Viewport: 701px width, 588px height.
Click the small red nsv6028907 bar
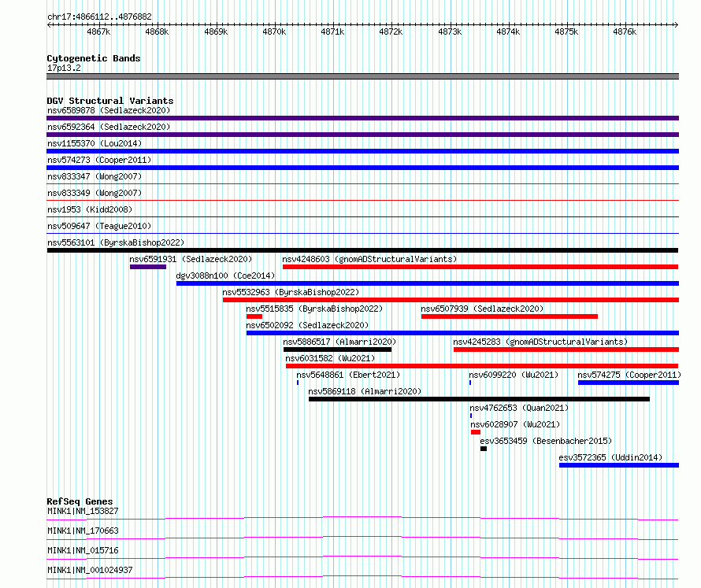[x=476, y=432]
